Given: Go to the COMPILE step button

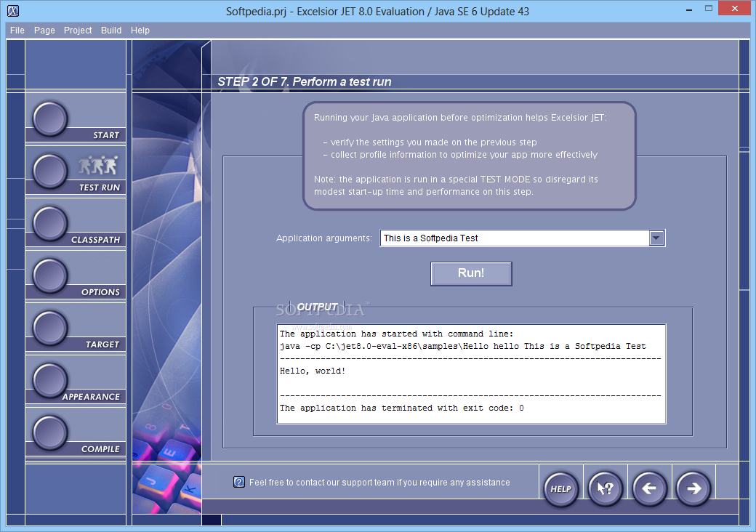Looking at the screenshot, I should [x=50, y=432].
